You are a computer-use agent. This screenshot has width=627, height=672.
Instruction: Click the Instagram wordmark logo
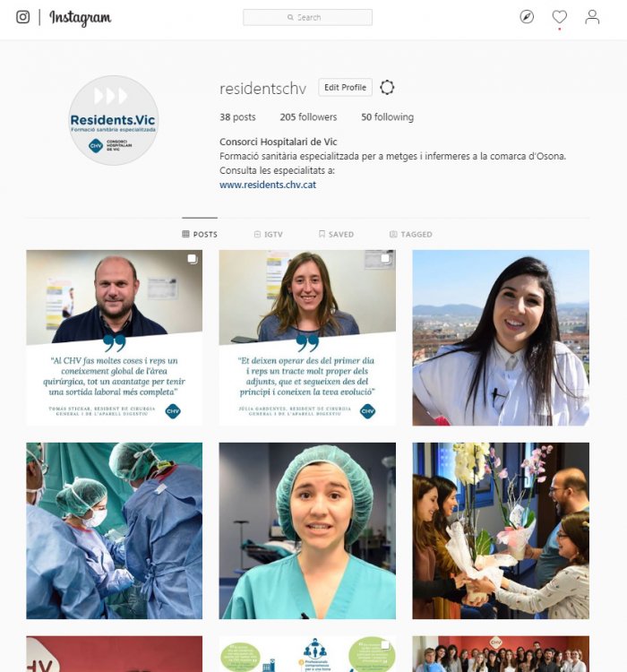click(x=80, y=18)
